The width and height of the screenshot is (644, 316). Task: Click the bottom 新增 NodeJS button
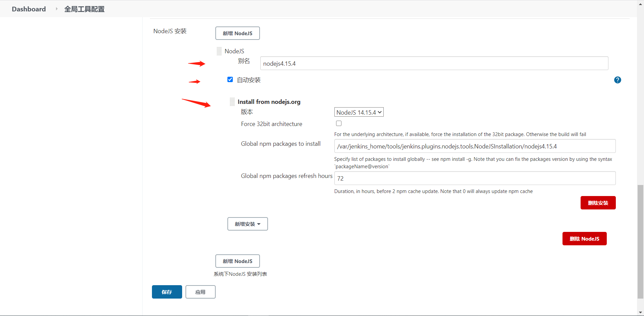click(x=237, y=261)
